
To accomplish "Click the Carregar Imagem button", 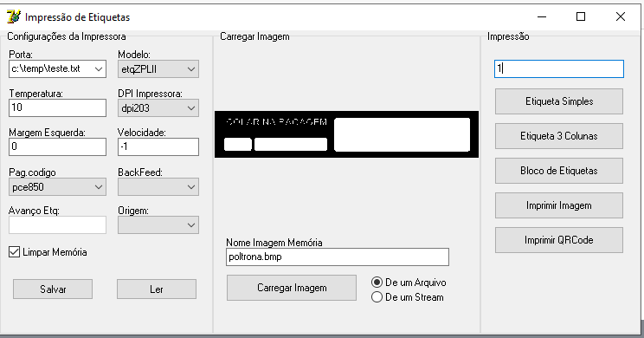I will 292,288.
